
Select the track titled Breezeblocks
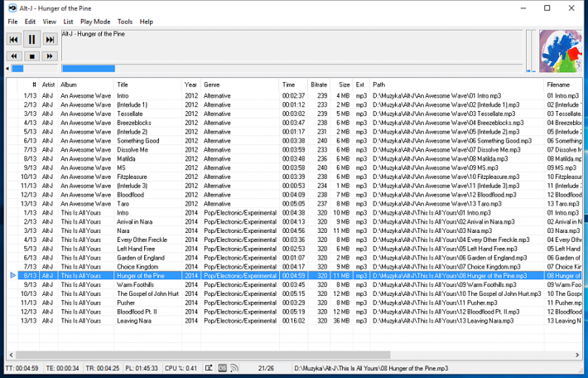pos(134,123)
